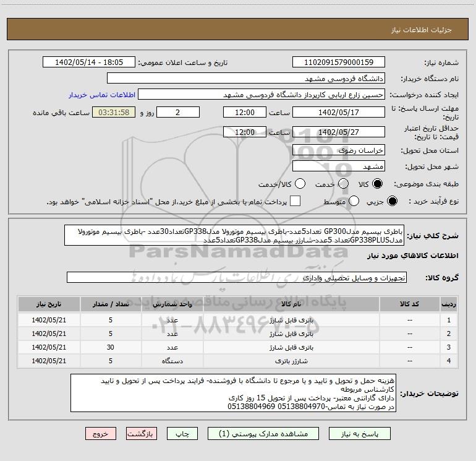Click باتری قابل شارژ in row 2
The height and width of the screenshot is (461, 476).
coord(291,334)
